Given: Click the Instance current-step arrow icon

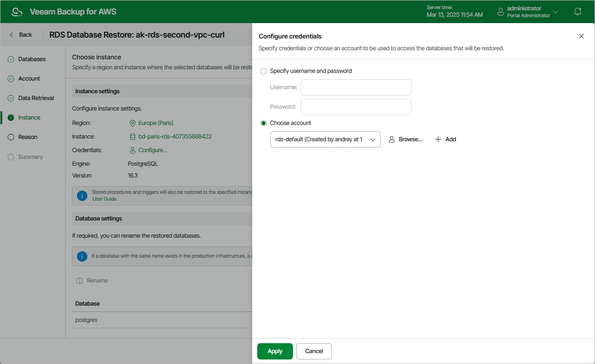Looking at the screenshot, I should click(x=11, y=118).
